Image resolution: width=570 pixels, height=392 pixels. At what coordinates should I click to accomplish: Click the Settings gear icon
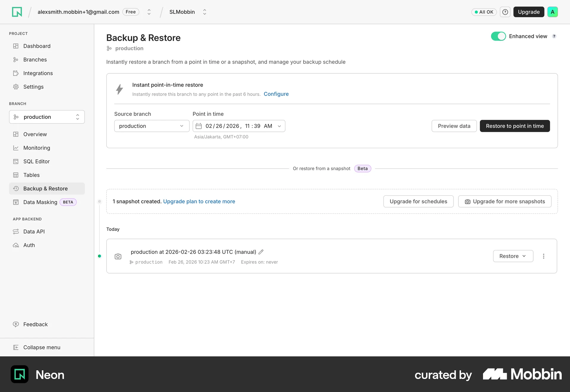tap(16, 87)
